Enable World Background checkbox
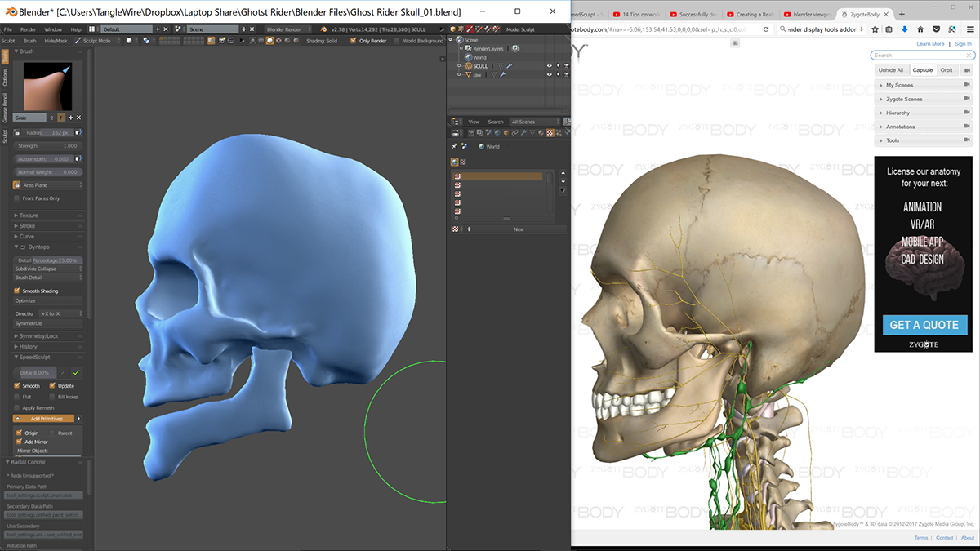Screen dimensions: 980x551 [x=397, y=41]
